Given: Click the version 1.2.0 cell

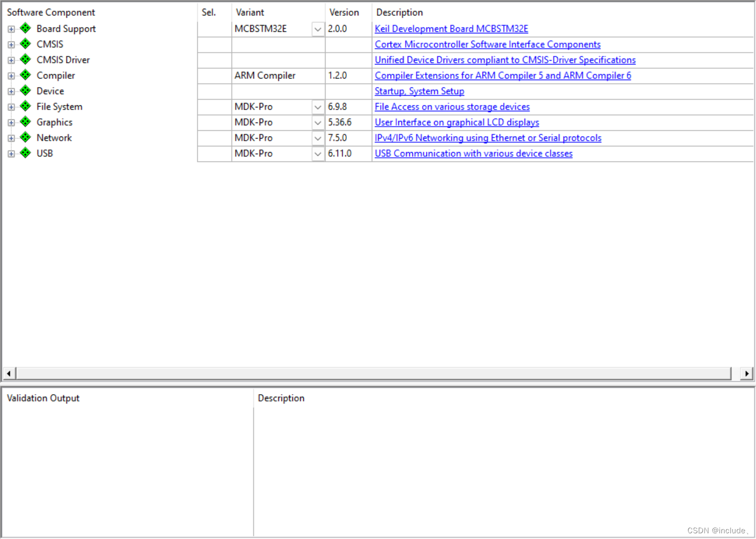Looking at the screenshot, I should coord(348,75).
